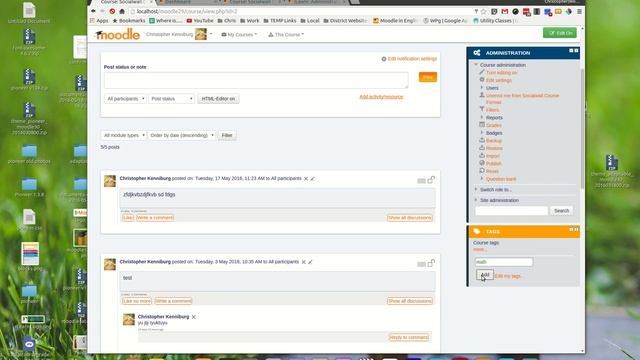Click the Administration block gears icon
Image resolution: width=640 pixels, height=360 pixels.
(x=477, y=53)
